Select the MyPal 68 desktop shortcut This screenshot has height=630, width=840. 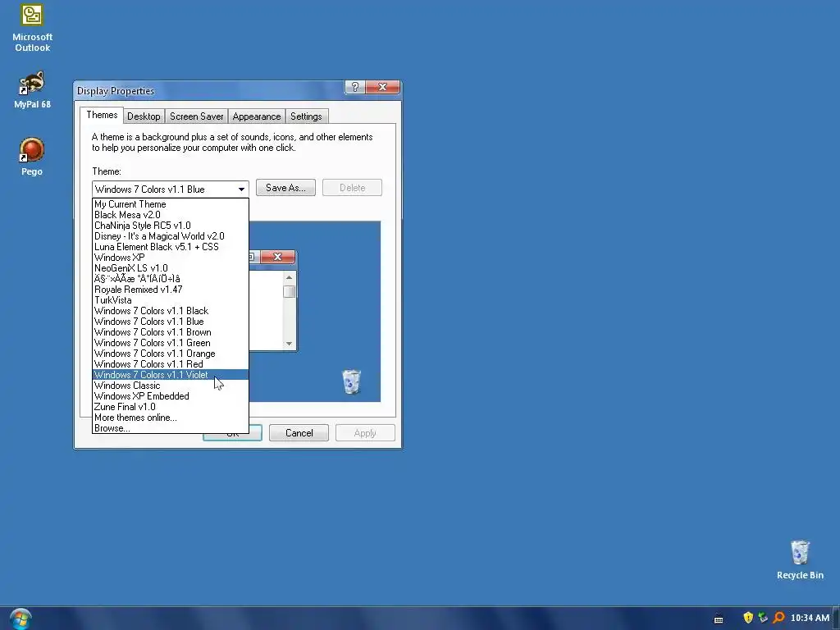click(x=32, y=89)
